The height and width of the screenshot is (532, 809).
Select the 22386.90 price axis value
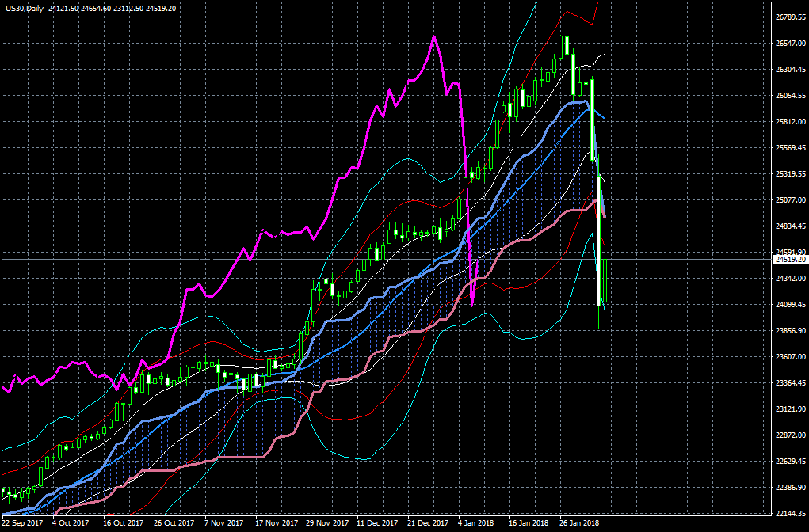(791, 488)
